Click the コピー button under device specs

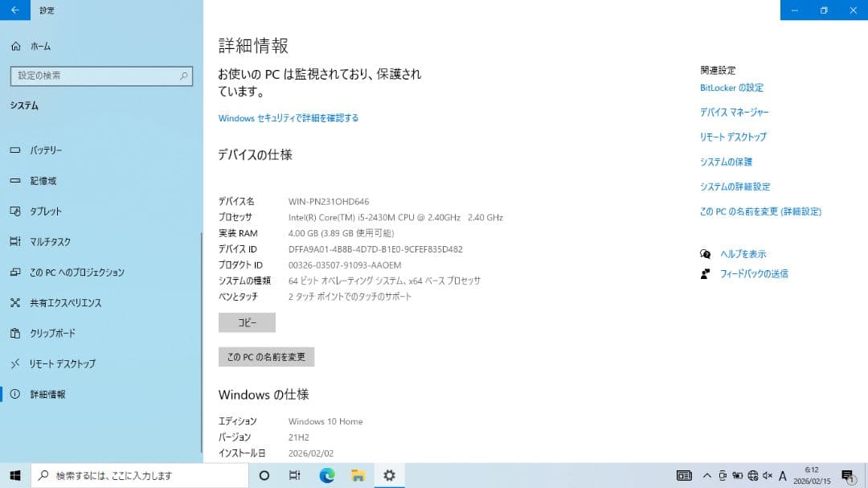(247, 322)
